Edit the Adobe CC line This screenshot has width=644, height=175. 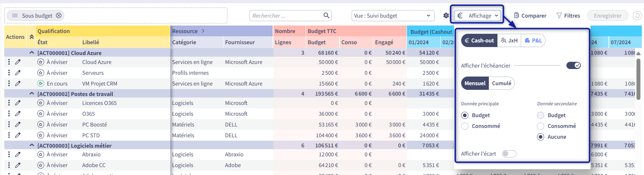tap(18, 165)
